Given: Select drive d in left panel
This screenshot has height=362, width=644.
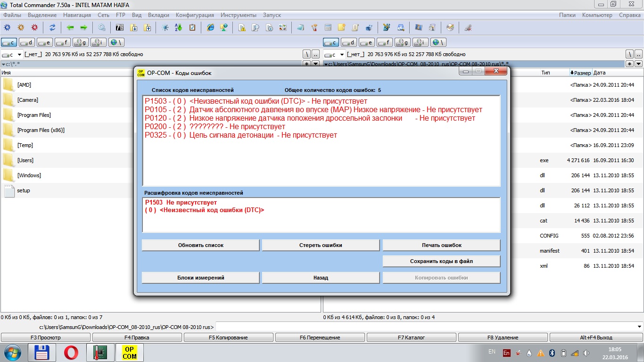Looking at the screenshot, I should point(27,42).
